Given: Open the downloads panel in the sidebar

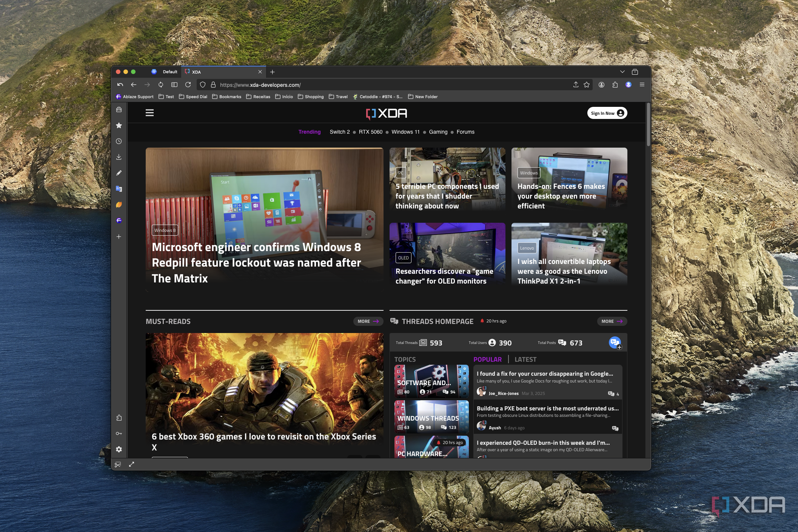Looking at the screenshot, I should pos(119,157).
